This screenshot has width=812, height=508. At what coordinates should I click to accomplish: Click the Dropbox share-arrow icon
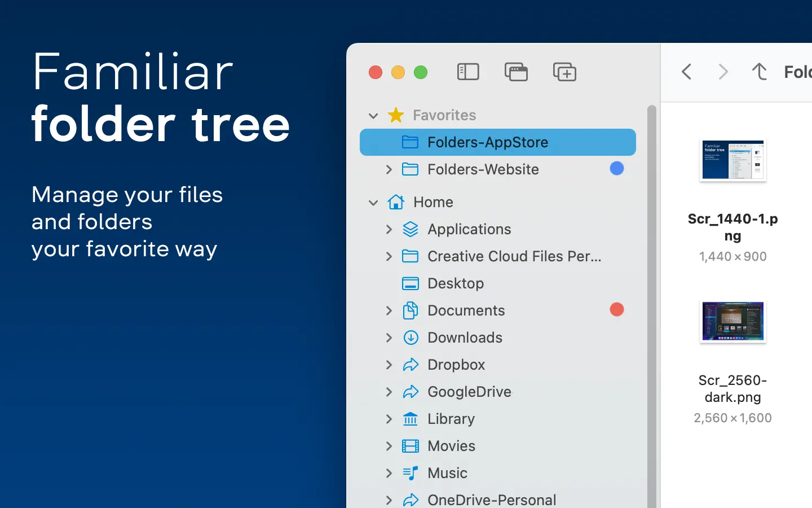[411, 365]
